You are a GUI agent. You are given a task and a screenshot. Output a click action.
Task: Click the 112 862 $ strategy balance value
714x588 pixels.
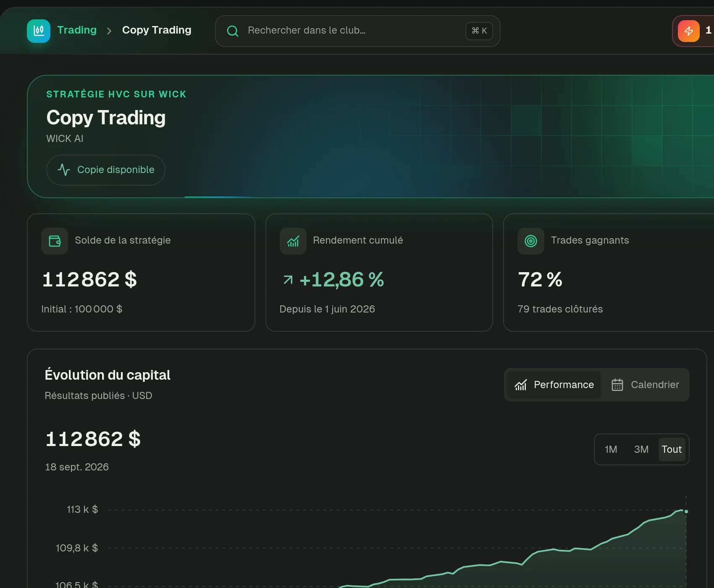[89, 280]
